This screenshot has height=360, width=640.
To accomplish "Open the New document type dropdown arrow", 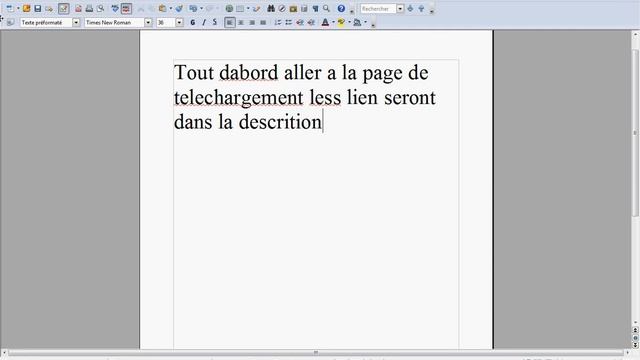I will (x=18, y=8).
